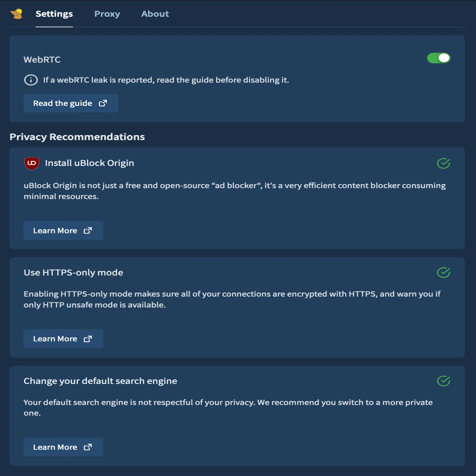This screenshot has height=476, width=476.
Task: Click the WebRTC info circle icon
Action: [31, 80]
